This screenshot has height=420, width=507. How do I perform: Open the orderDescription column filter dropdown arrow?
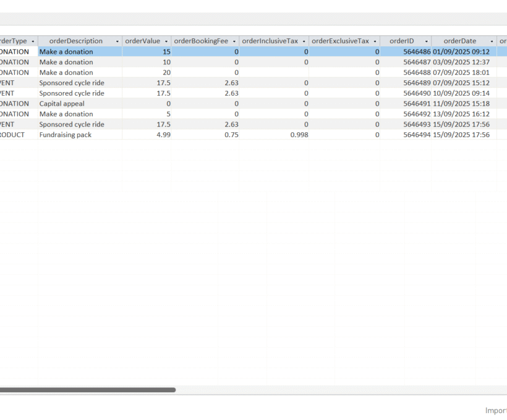point(117,41)
